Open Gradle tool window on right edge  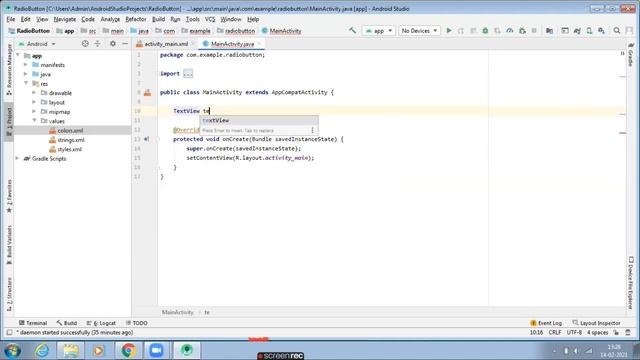coord(631,54)
